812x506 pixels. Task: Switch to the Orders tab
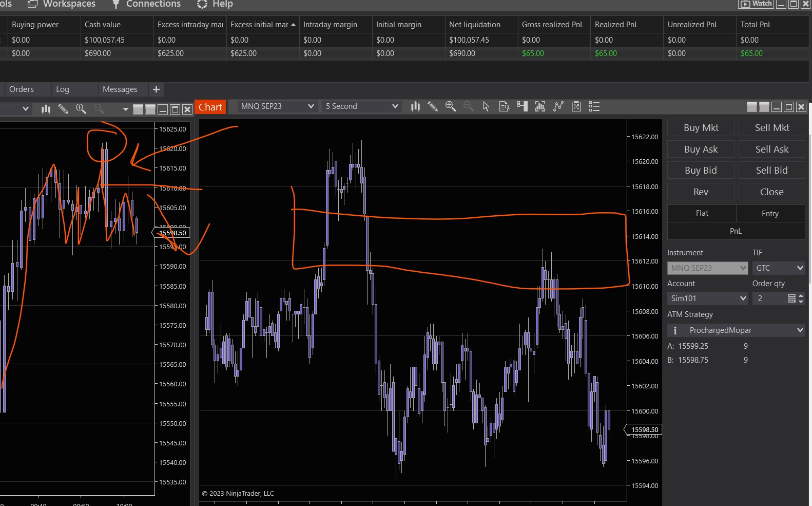click(x=22, y=89)
